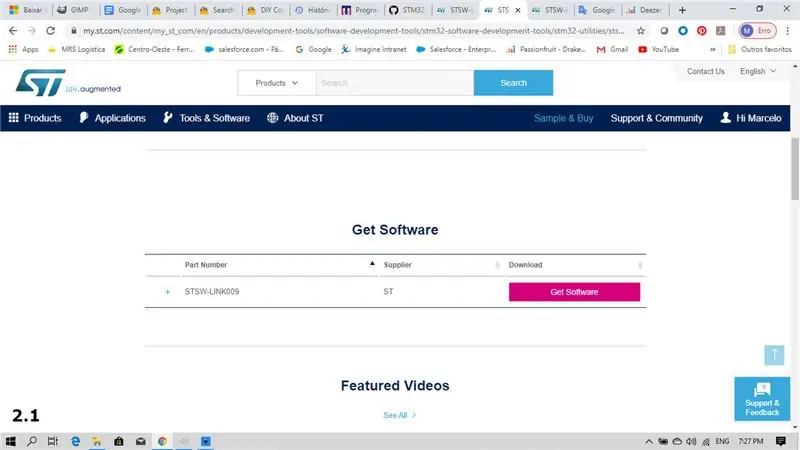Screen dimensions: 800x450
Task: Open Support & Community menu
Action: 657,118
